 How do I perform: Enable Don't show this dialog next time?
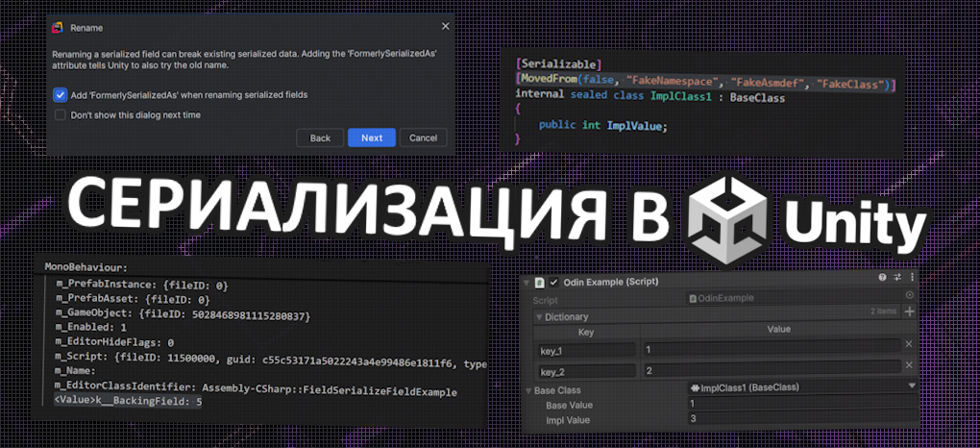click(60, 115)
